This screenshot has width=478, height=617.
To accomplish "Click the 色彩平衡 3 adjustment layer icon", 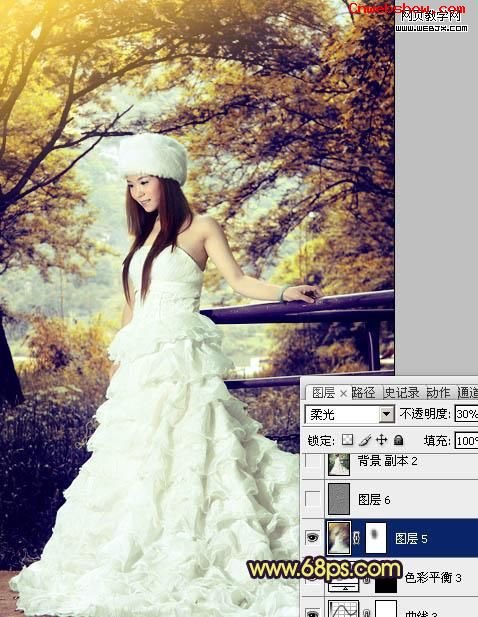I will tap(344, 586).
